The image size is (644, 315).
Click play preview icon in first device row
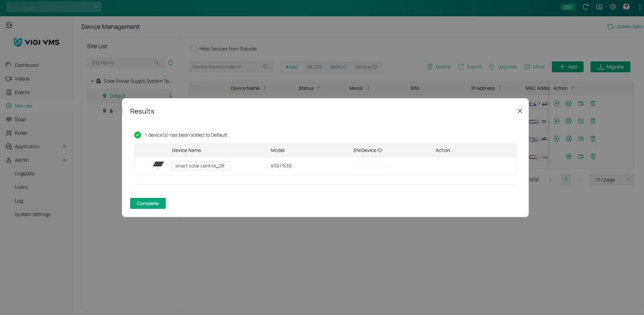coord(557,103)
